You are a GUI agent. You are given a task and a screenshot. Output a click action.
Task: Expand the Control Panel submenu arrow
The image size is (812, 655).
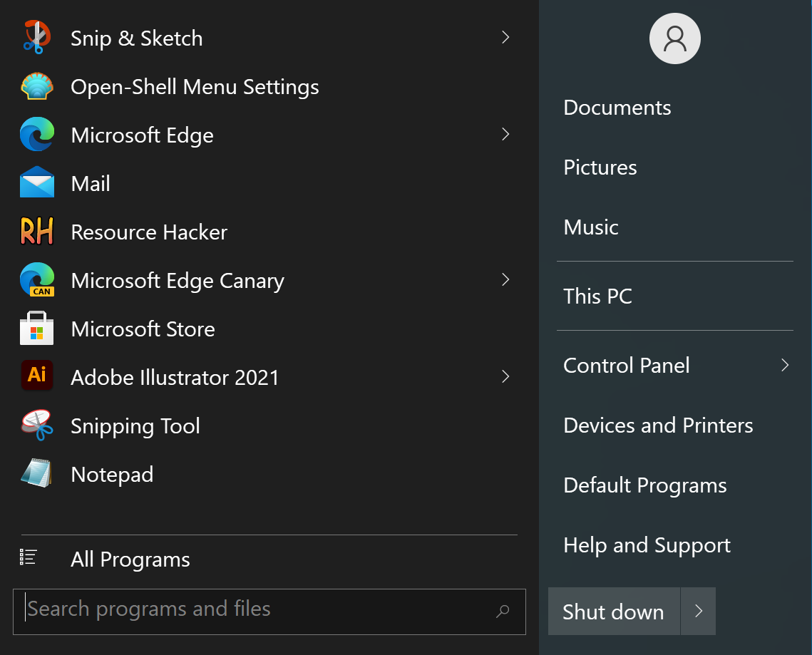(785, 365)
